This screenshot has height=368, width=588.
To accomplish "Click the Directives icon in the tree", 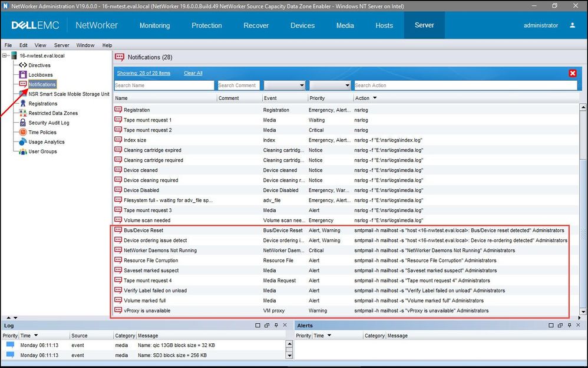I will point(23,65).
